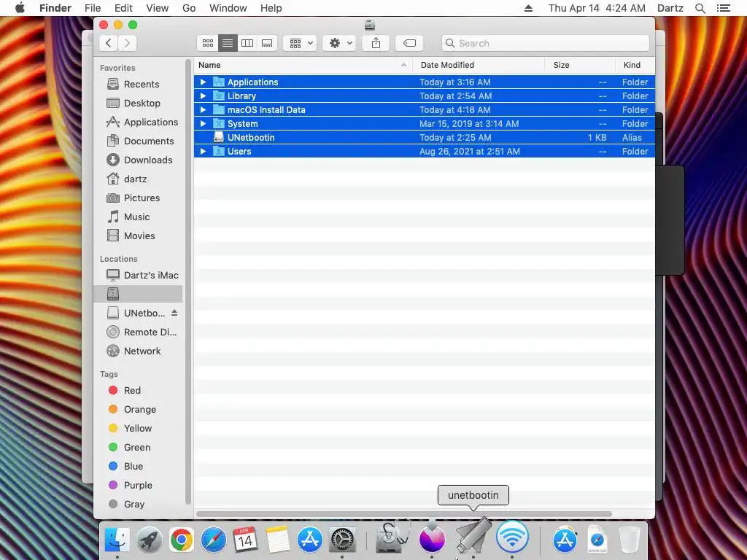Viewport: 747px width, 560px height.
Task: Click in the Finder Search field
Action: point(545,43)
